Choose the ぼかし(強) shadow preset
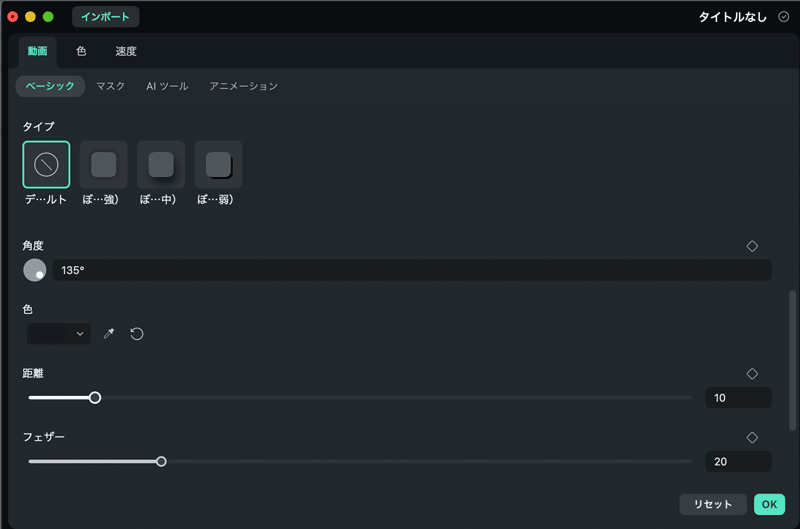 tap(104, 165)
